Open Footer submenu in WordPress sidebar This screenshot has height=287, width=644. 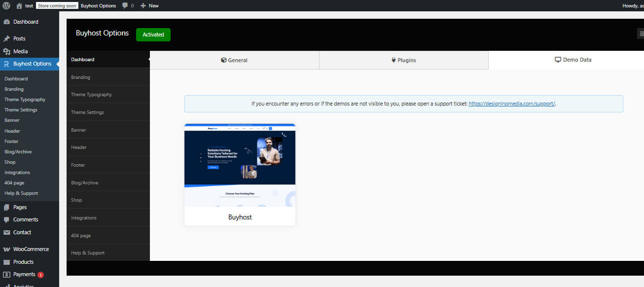pyautogui.click(x=12, y=142)
